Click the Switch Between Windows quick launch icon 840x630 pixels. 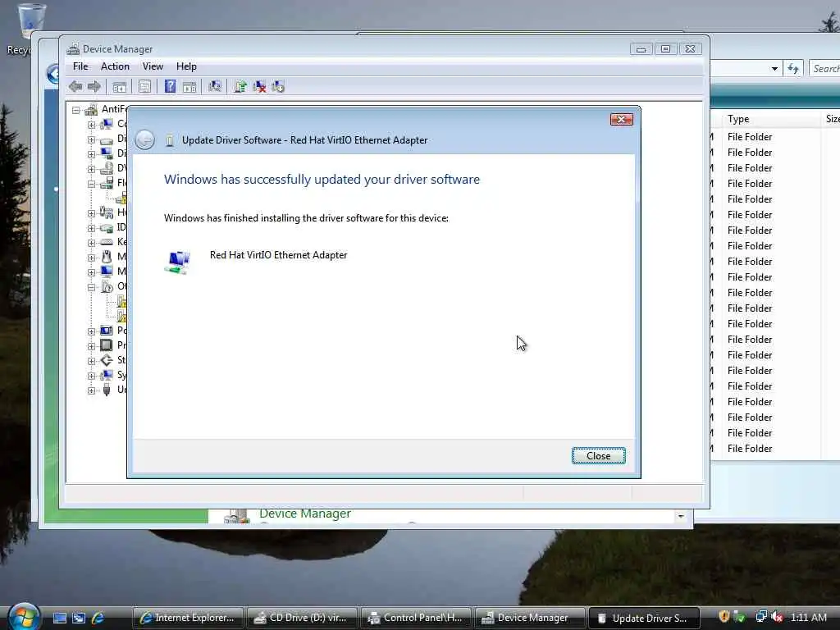pos(79,618)
